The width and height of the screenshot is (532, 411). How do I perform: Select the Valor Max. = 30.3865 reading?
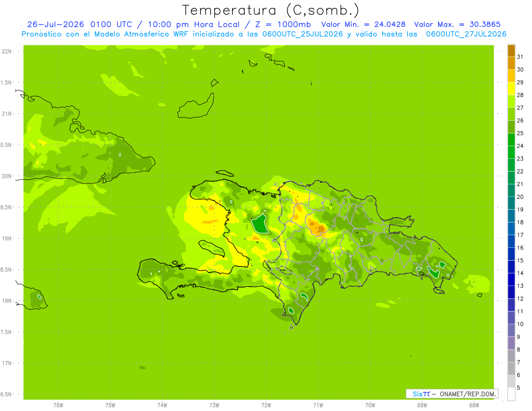point(458,24)
